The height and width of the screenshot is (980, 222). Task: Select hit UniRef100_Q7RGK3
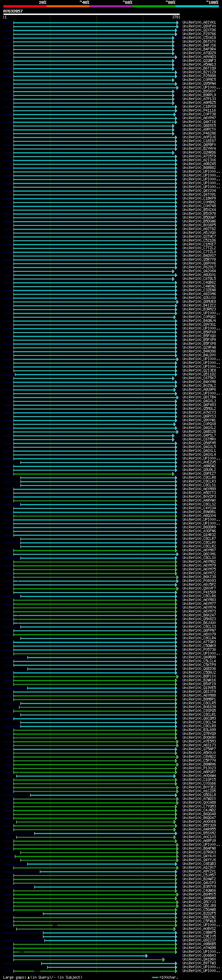click(x=199, y=852)
